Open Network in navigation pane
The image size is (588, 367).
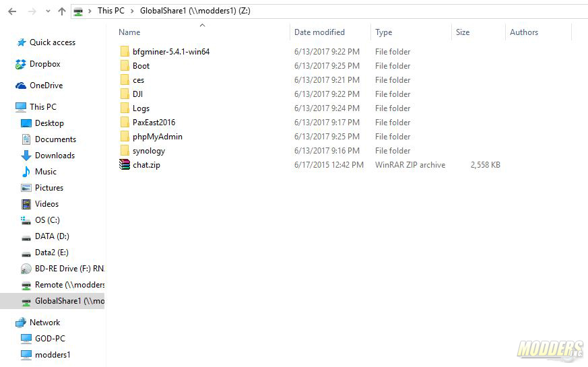pyautogui.click(x=44, y=323)
